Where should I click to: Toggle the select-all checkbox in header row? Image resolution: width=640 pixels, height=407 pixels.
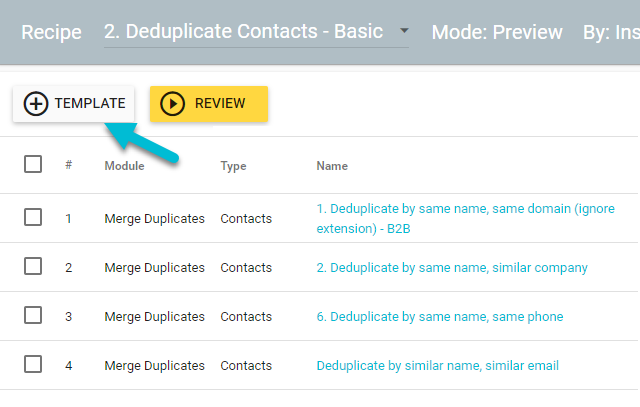coord(33,164)
